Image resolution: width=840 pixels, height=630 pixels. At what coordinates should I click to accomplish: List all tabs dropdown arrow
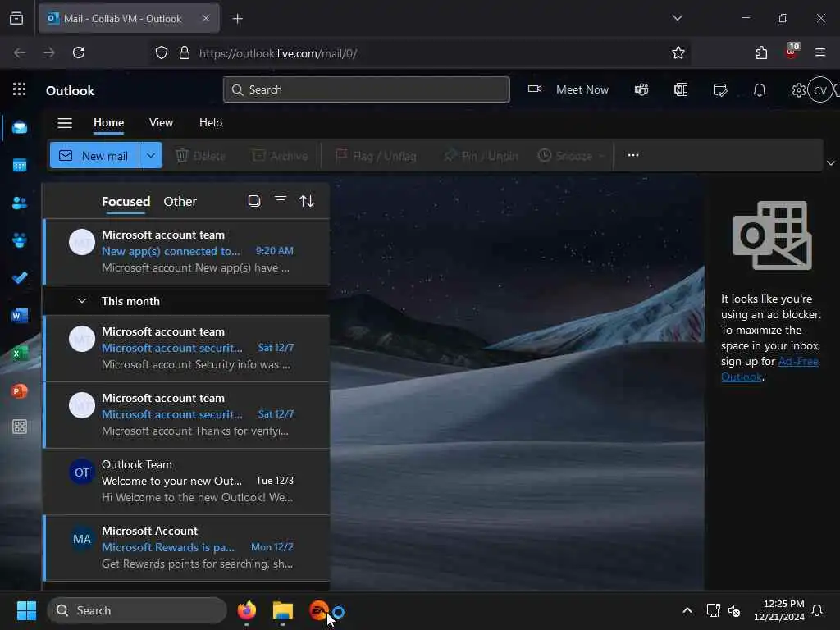tap(677, 18)
